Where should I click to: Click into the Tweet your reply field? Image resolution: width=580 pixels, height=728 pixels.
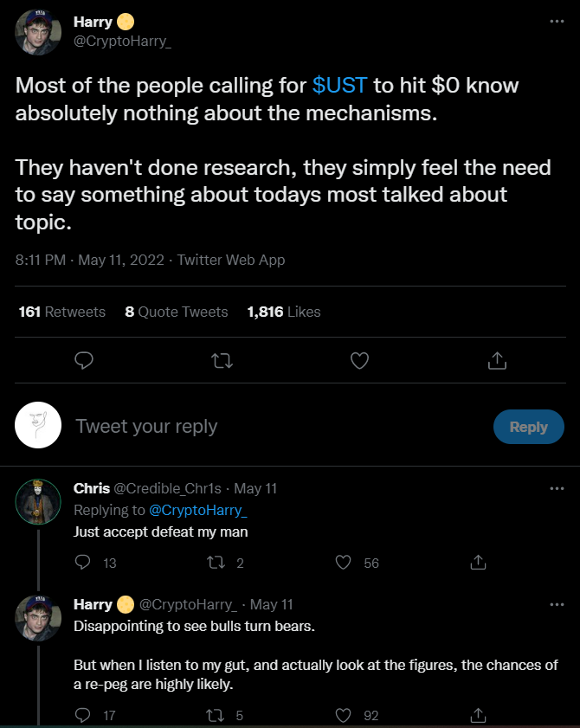click(260, 426)
